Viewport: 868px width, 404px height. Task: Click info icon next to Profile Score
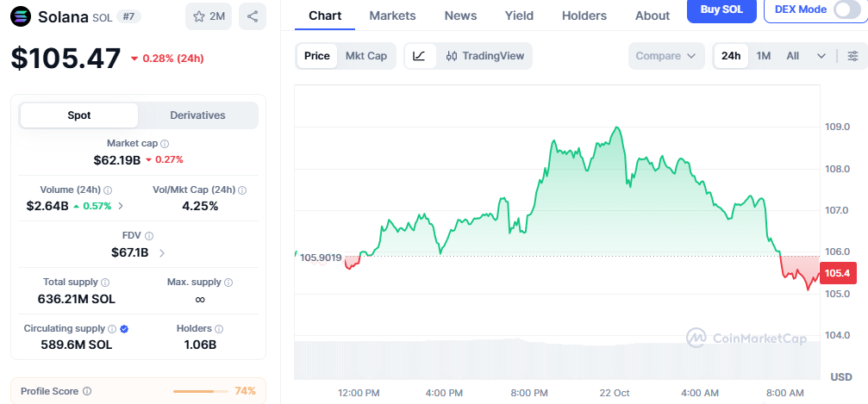point(87,391)
